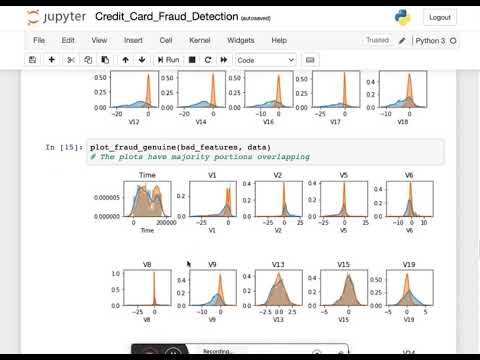
Task: Click the V12 plot in upper output
Action: tap(134, 89)
